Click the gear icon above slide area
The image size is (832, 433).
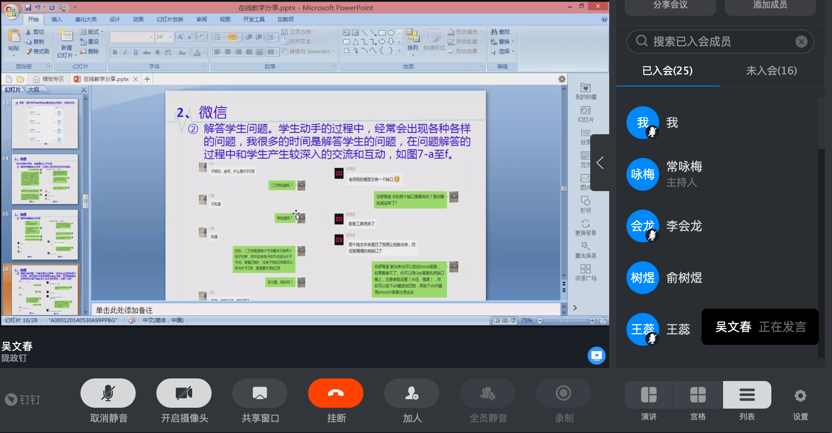click(561, 79)
